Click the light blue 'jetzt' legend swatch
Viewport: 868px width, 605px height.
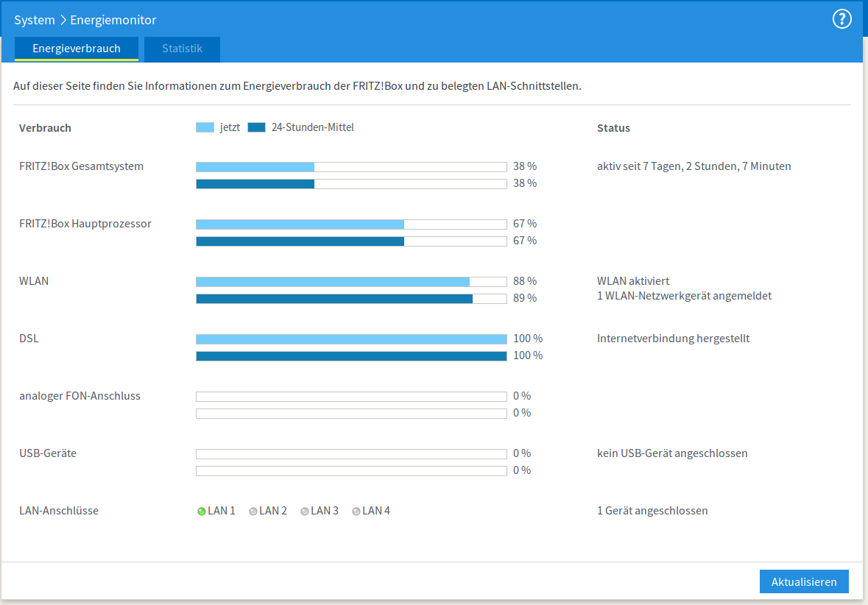[x=205, y=127]
